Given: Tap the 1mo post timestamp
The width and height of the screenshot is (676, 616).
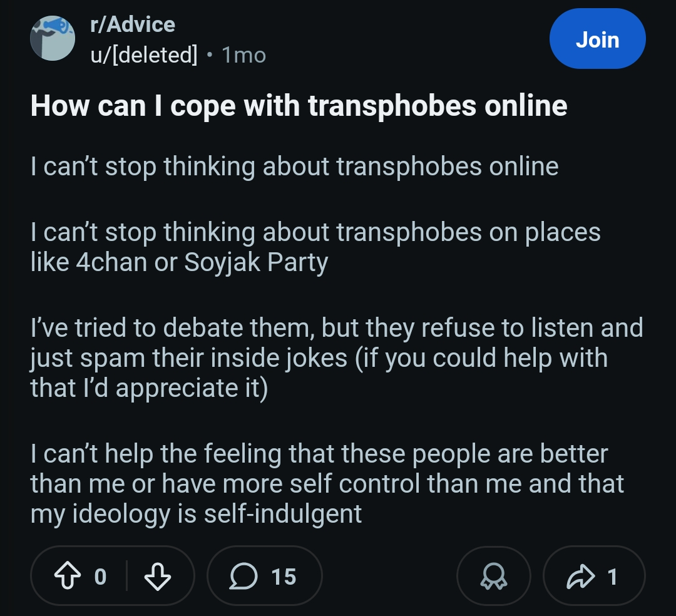Looking at the screenshot, I should click(x=244, y=55).
